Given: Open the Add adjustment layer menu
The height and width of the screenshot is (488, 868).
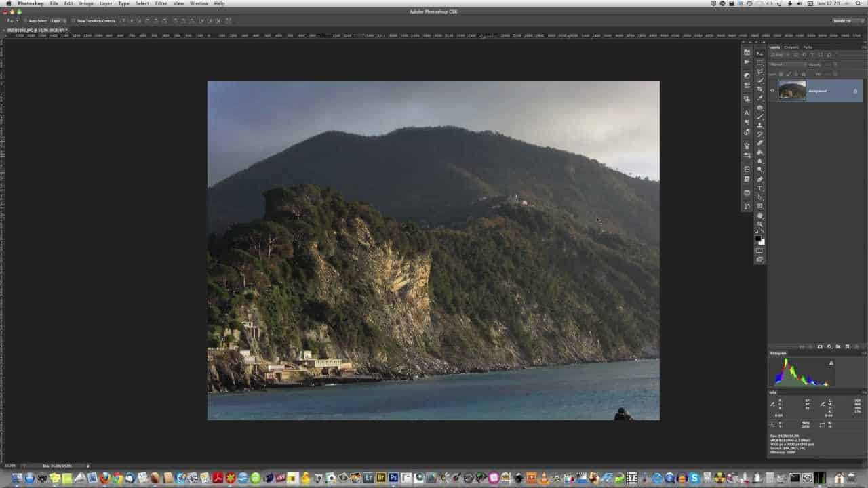Looking at the screenshot, I should pos(829,346).
